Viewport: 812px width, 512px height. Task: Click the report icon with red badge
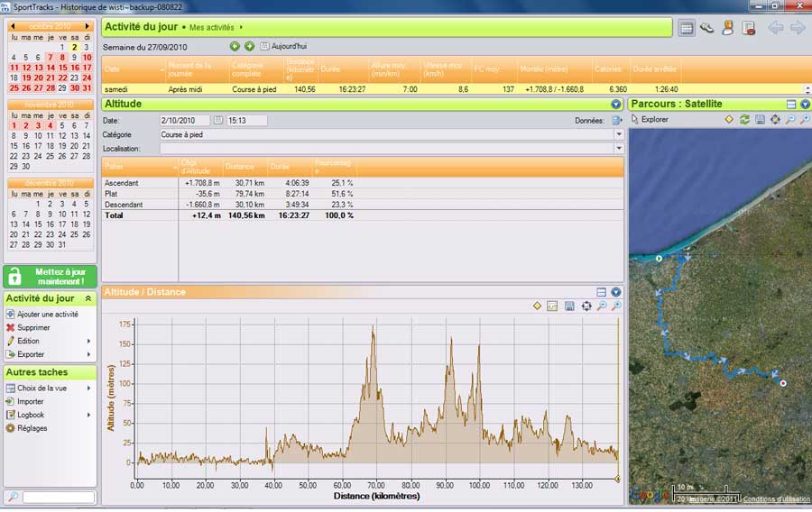748,28
